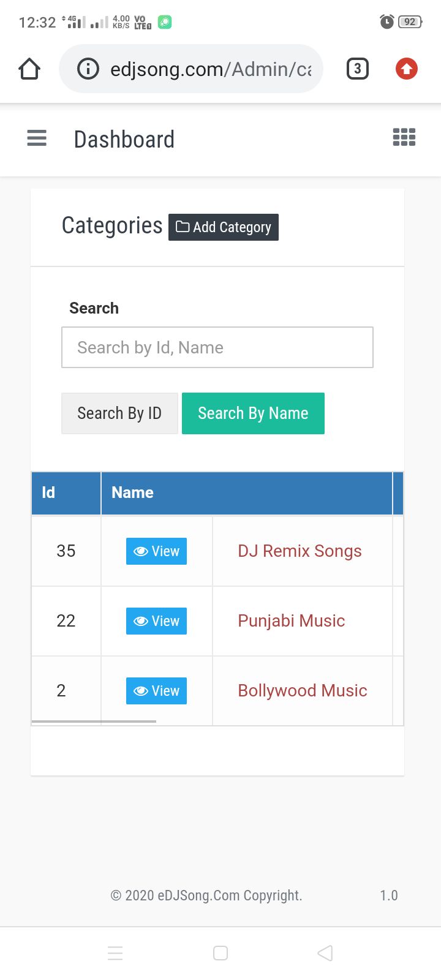Viewport: 441px width, 980px height.
Task: Click the table horizontal scrollbar
Action: [x=94, y=722]
